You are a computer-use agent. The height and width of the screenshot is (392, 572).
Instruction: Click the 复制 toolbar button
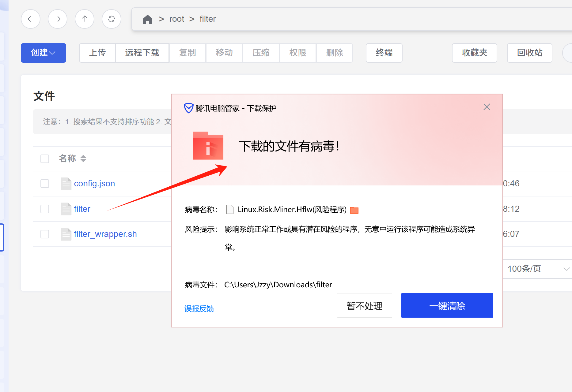188,53
